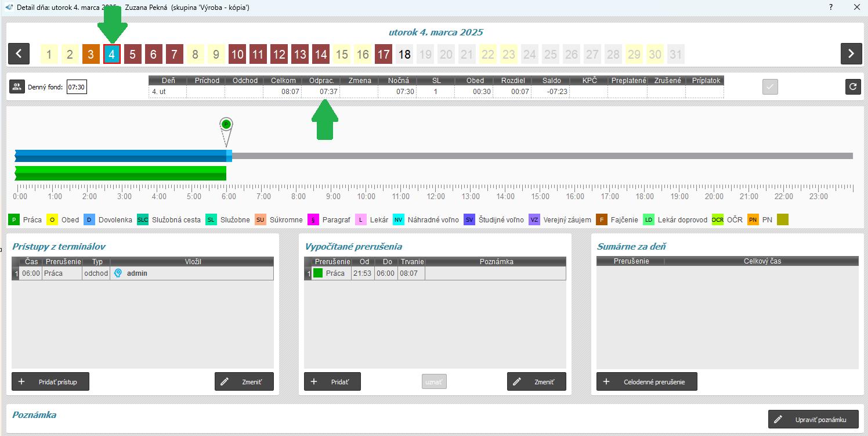Click the refresh icon button
The width and height of the screenshot is (868, 436).
[852, 87]
